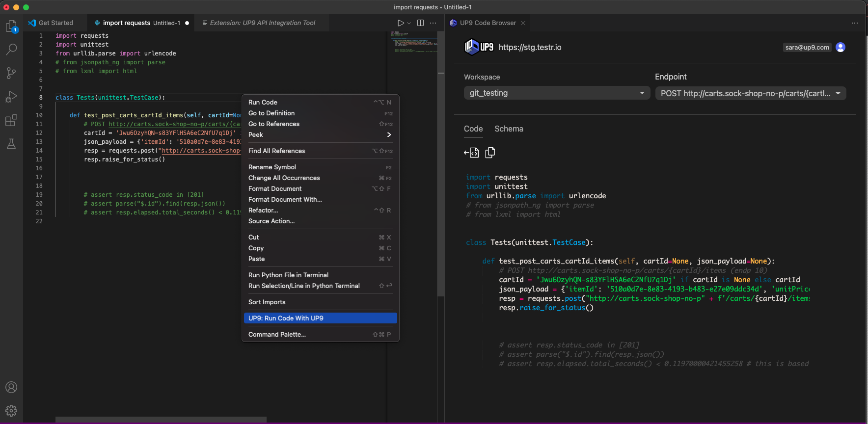Select Run Selection/Line in Python Terminal

(x=320, y=286)
